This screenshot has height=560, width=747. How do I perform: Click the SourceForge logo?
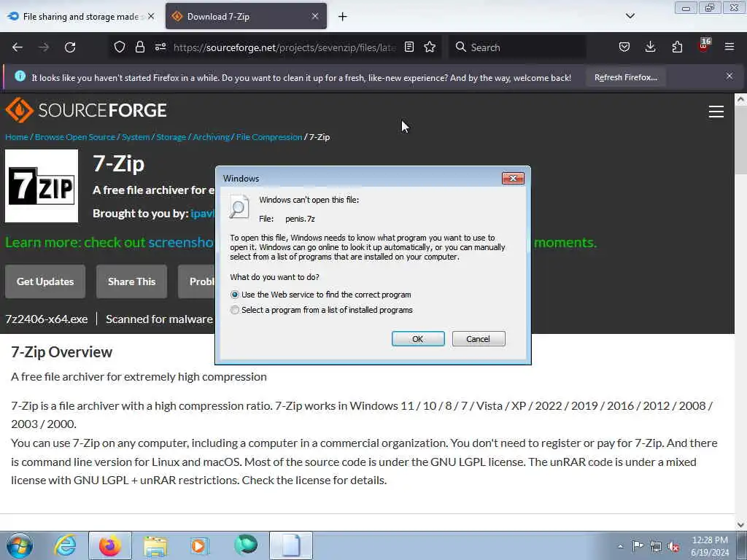coord(86,110)
